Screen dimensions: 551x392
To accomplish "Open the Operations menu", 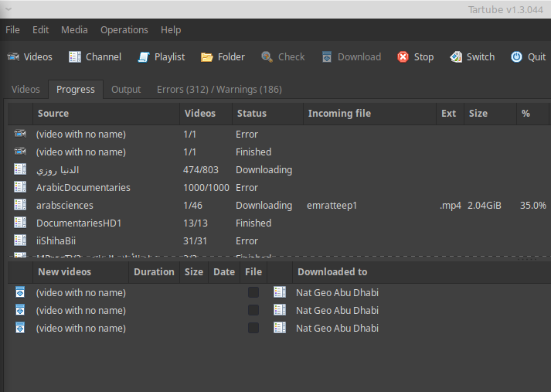I will coord(124,30).
